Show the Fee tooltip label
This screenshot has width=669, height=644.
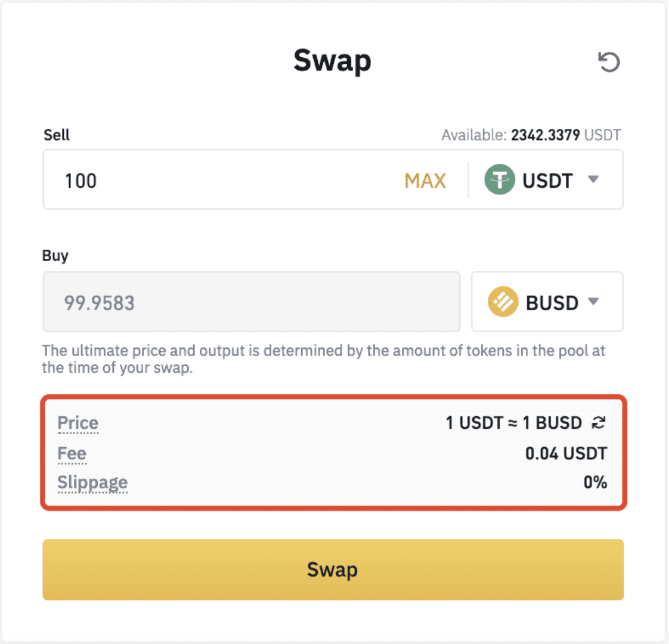pos(72,454)
